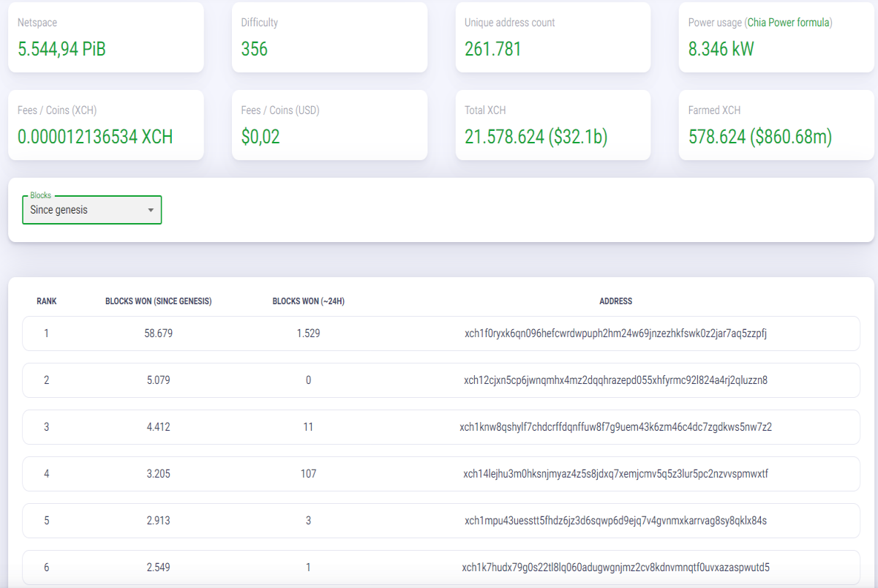878x588 pixels.
Task: Click the Power usage 8.346 kW value
Action: click(721, 49)
